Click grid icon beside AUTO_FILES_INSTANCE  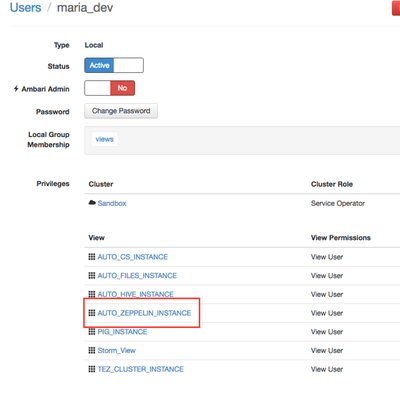click(92, 275)
